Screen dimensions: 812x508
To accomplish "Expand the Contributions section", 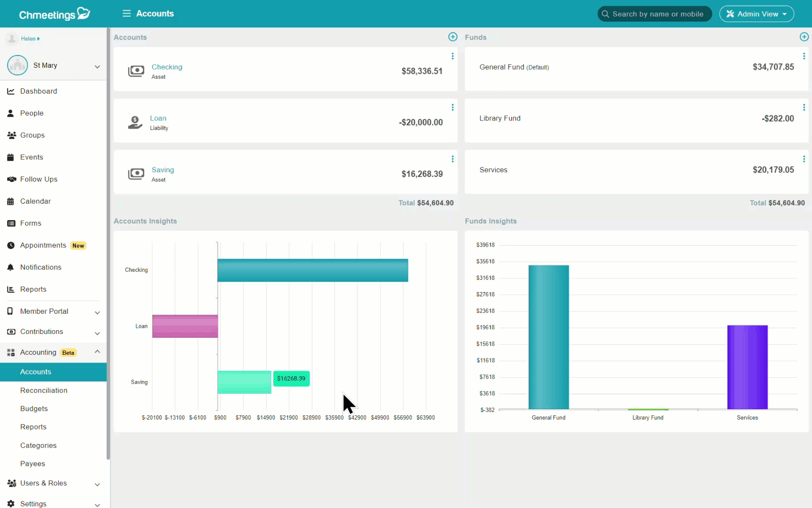I will (x=97, y=333).
